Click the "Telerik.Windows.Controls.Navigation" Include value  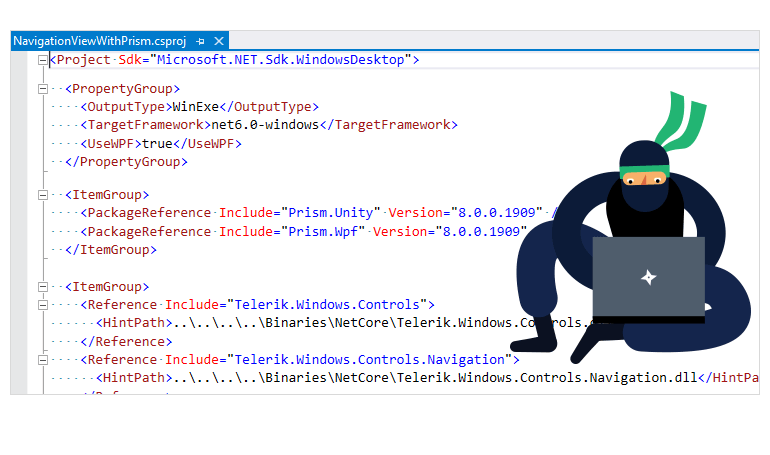pos(369,359)
